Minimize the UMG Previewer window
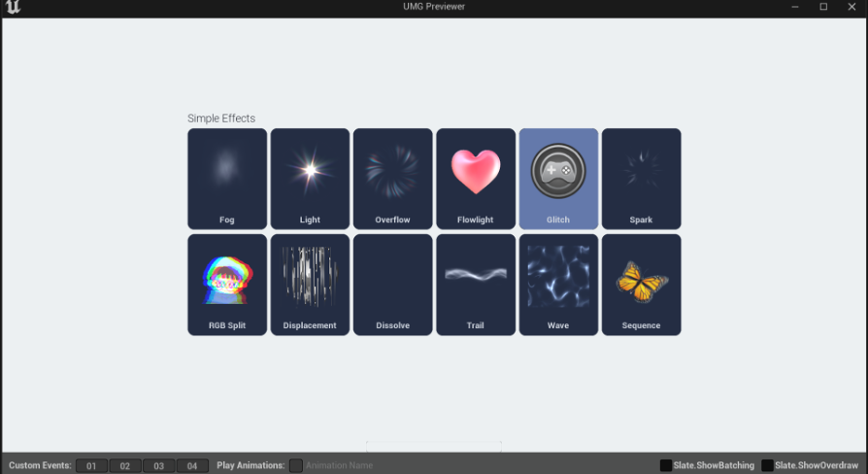The width and height of the screenshot is (868, 474). (x=795, y=7)
